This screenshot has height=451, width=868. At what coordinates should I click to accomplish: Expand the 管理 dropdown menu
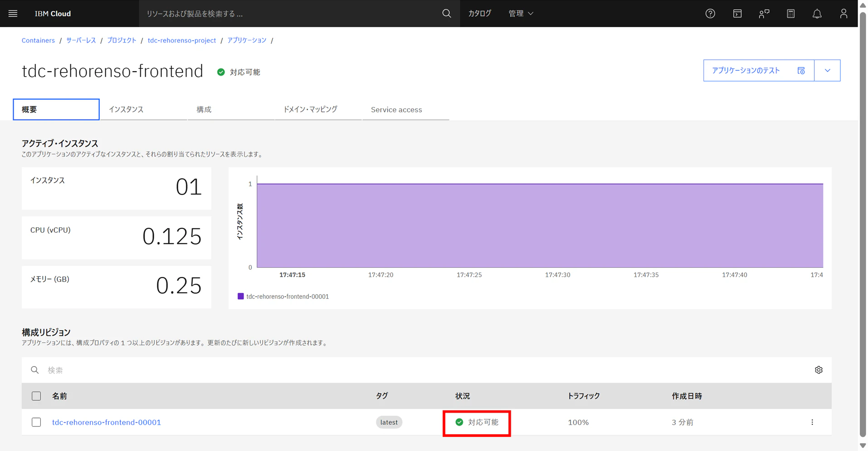[521, 14]
